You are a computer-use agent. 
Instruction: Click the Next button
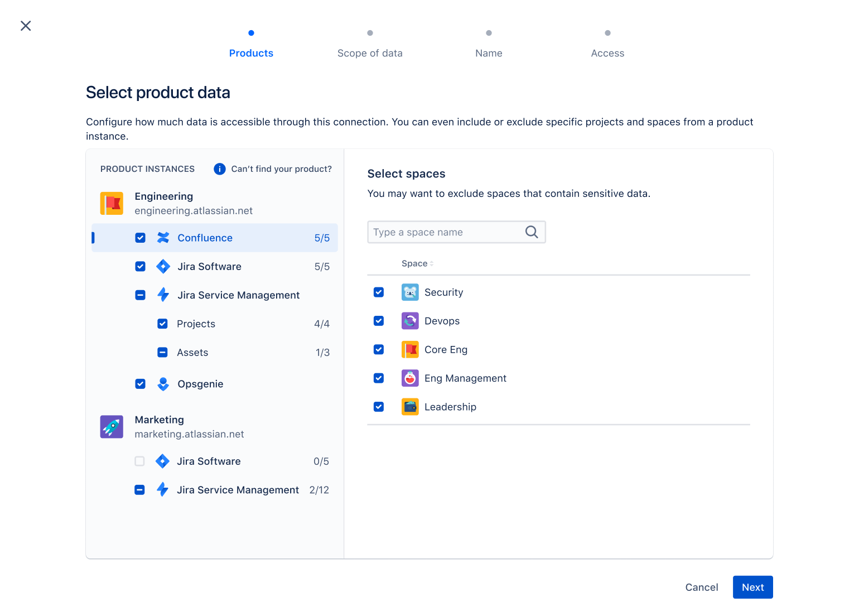point(752,587)
